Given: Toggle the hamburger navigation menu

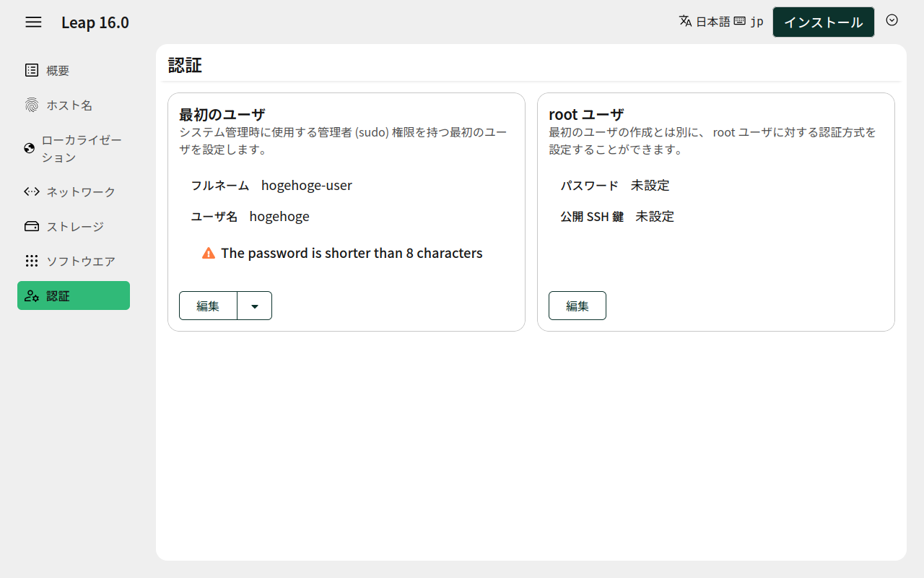Looking at the screenshot, I should click(33, 22).
